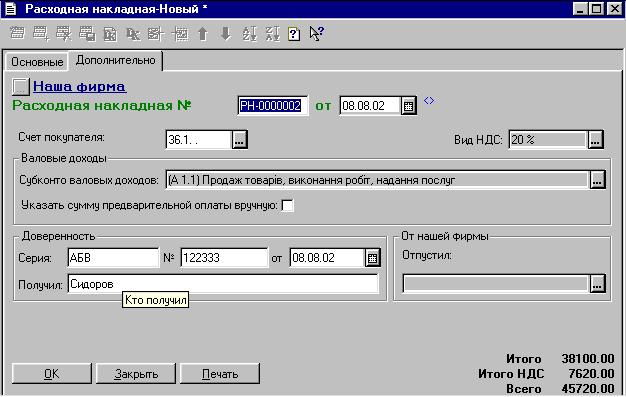Screen dimensions: 626x397
Task: Minimize the Расходная накладная window
Action: pyautogui.click(x=580, y=9)
